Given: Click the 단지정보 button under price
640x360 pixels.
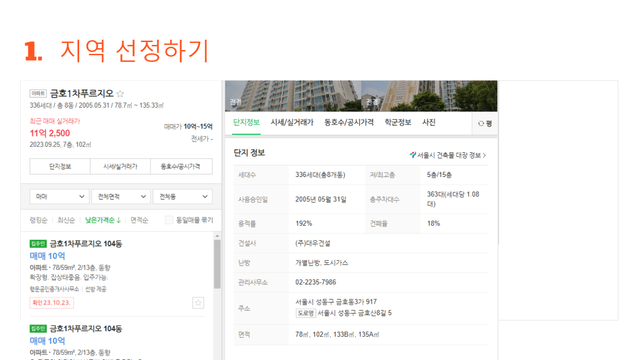Looking at the screenshot, I should [60, 167].
